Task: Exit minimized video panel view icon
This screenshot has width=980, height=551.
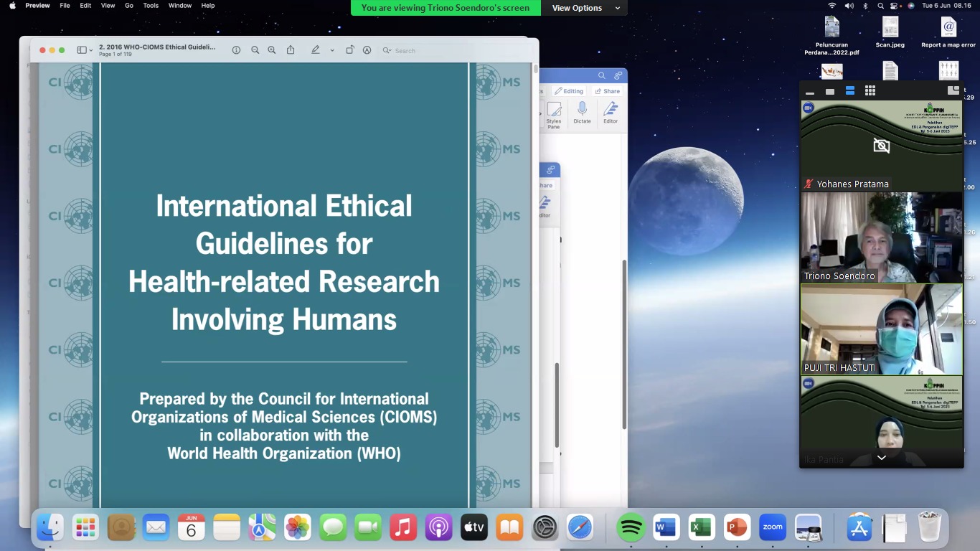Action: click(953, 90)
